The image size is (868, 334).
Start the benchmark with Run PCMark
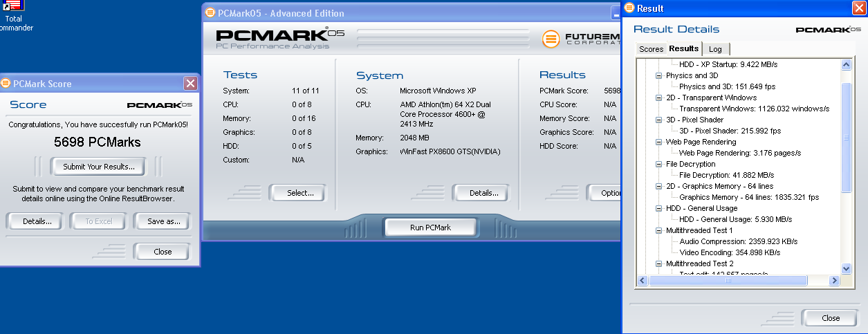click(x=430, y=228)
